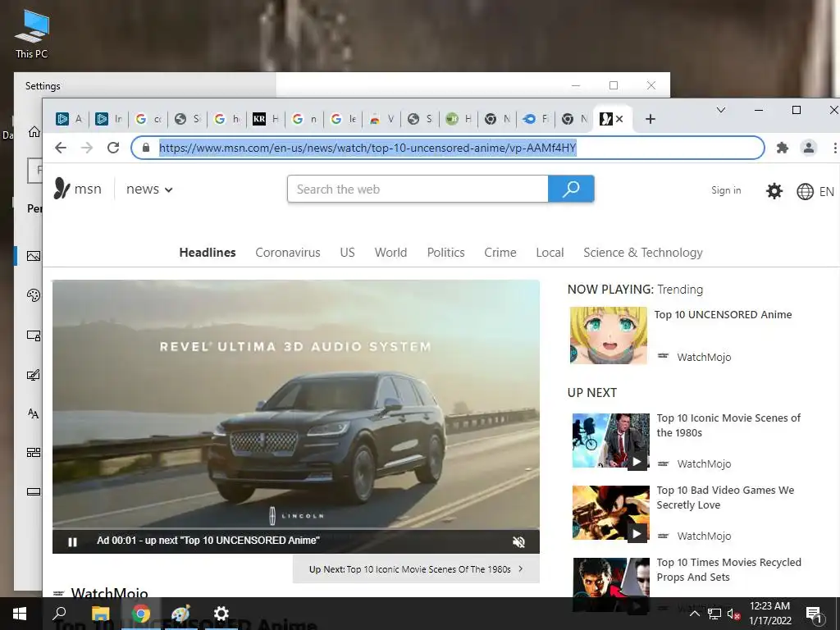Click the Chrome forward arrow

[x=87, y=148]
